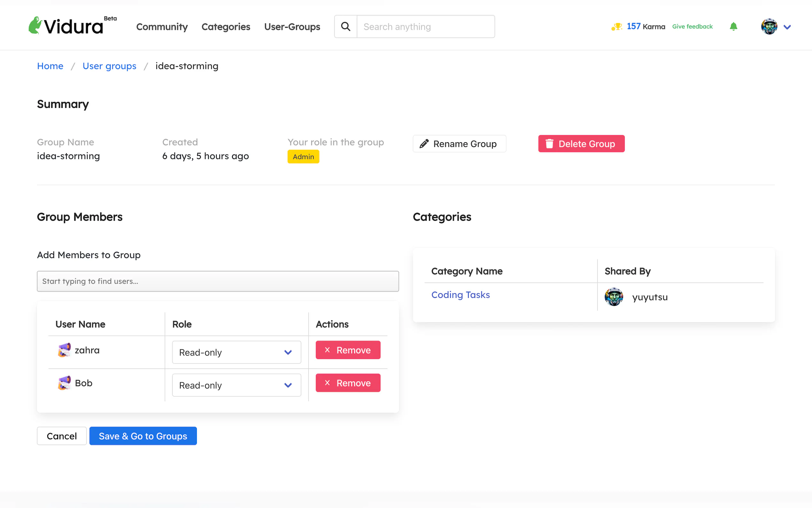Screen dimensions: 812x508
Task: Open the Coding Tasks category link
Action: (x=460, y=295)
